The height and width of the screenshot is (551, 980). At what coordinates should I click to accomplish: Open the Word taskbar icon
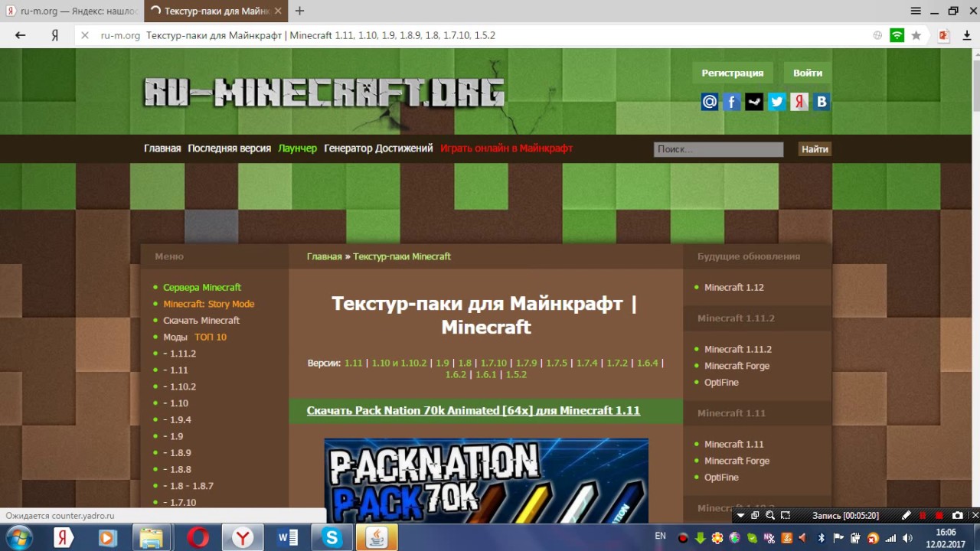coord(287,538)
